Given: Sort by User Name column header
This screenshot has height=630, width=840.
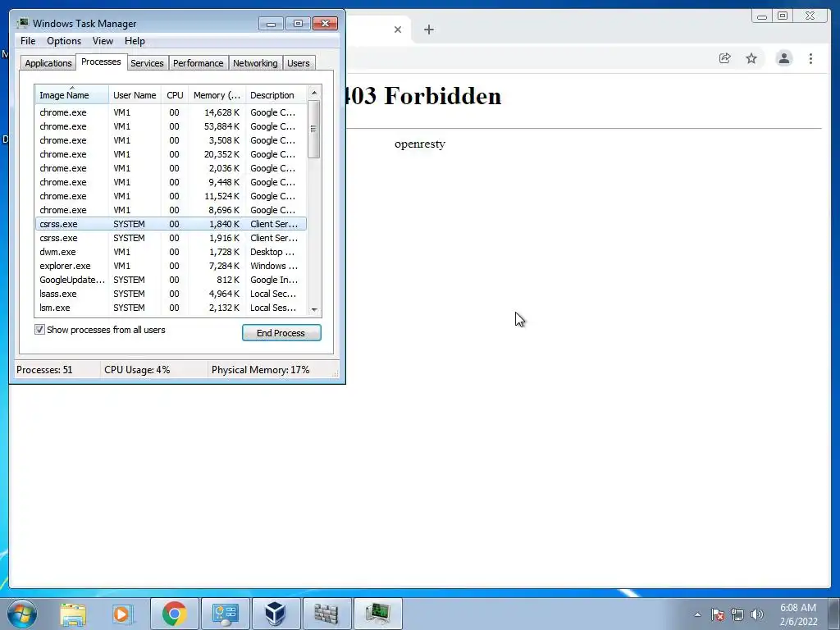Looking at the screenshot, I should tap(135, 95).
